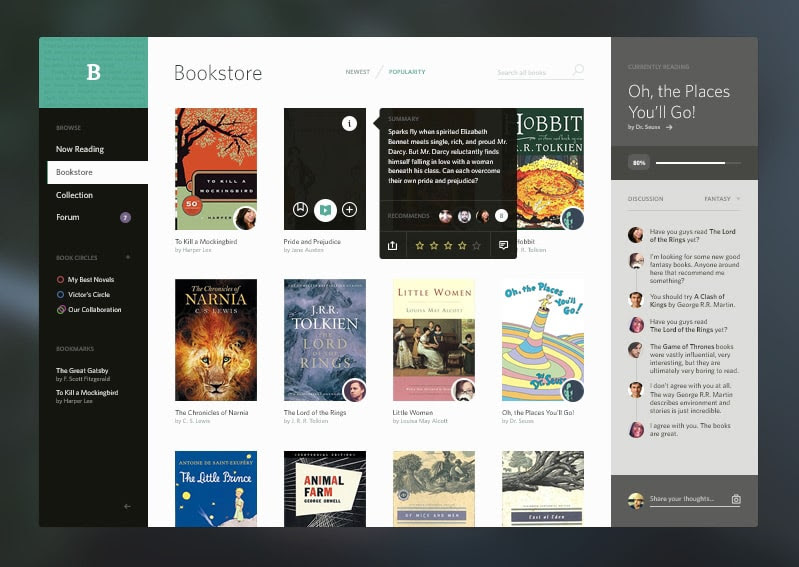Open Now Reading in sidebar
799x567 pixels.
point(80,149)
